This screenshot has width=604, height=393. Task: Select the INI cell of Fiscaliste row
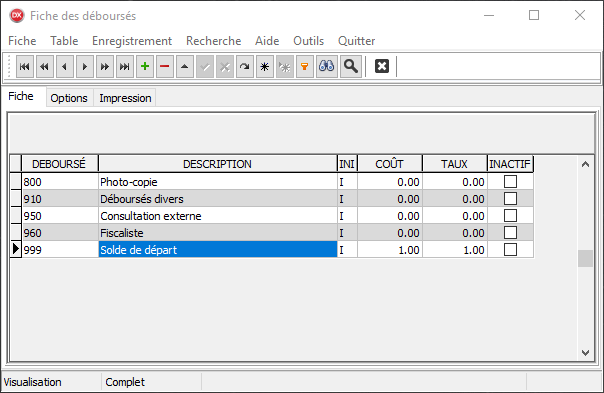click(x=347, y=233)
